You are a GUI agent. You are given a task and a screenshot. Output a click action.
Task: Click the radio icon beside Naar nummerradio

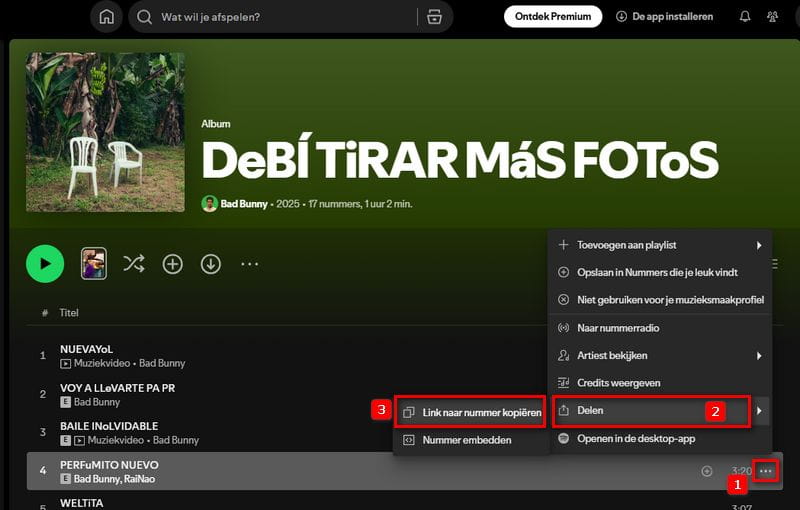tap(563, 328)
